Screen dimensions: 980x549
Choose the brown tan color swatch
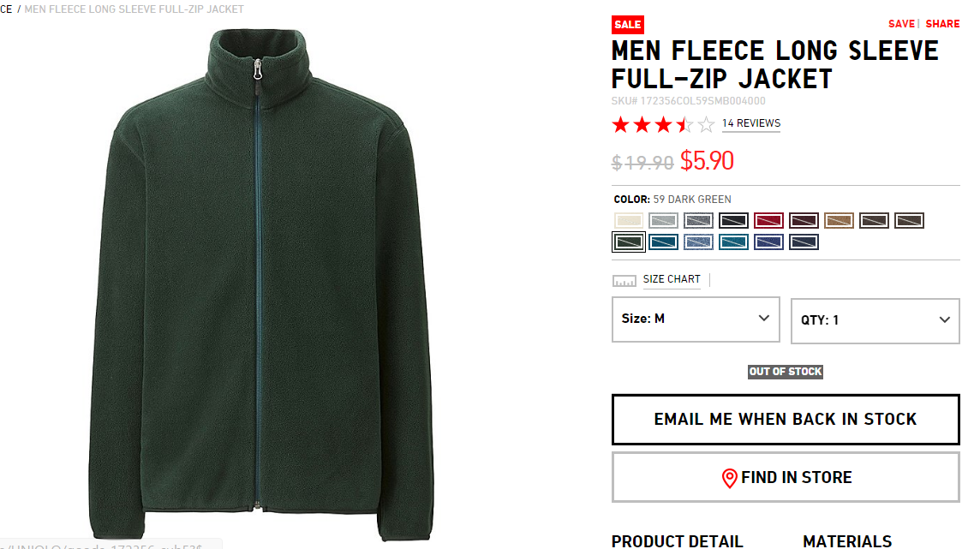839,220
